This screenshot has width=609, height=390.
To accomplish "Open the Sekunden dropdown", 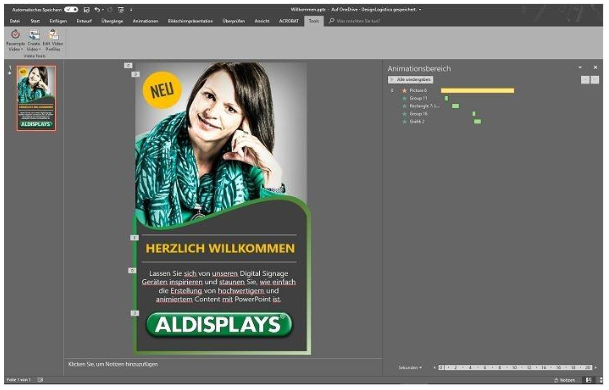I will tap(410, 367).
